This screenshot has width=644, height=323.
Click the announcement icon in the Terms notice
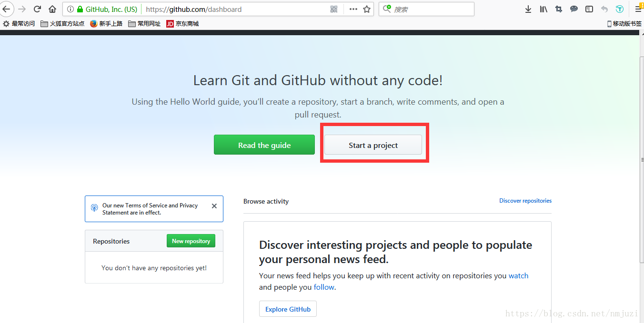click(94, 208)
